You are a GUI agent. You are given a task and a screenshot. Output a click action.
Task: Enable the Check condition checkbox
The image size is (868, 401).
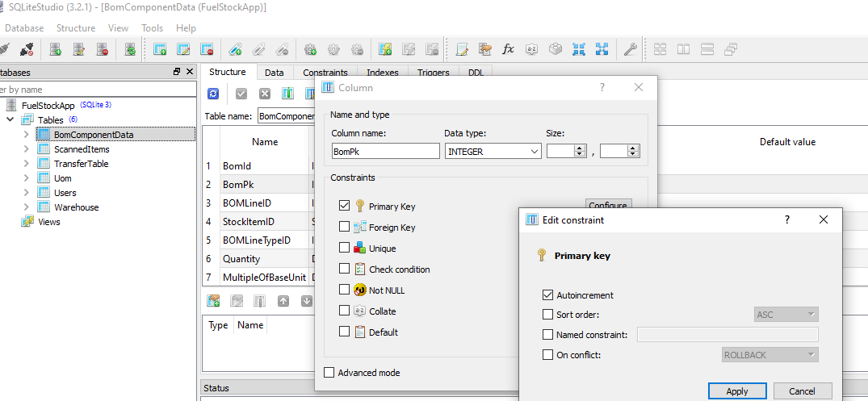click(344, 269)
